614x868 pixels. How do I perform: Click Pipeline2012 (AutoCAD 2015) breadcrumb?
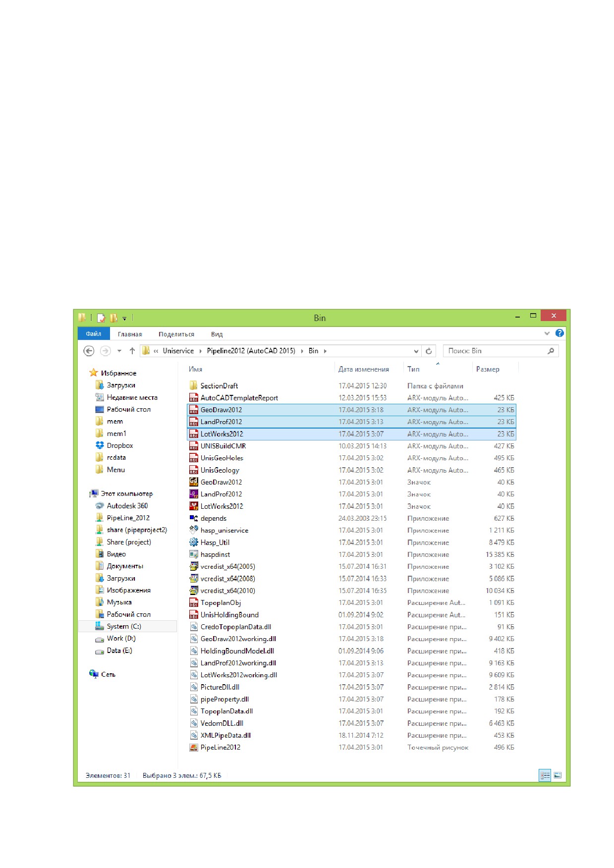coord(251,351)
